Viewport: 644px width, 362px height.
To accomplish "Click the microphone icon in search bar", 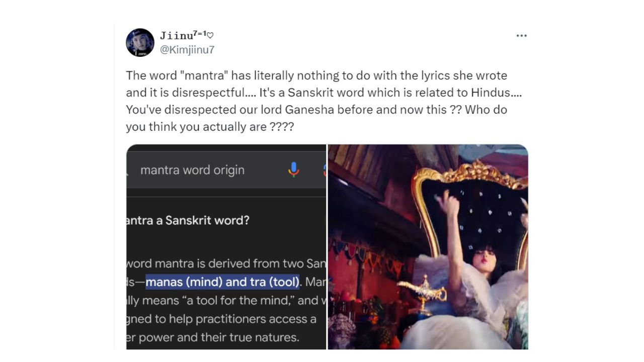I will click(294, 170).
